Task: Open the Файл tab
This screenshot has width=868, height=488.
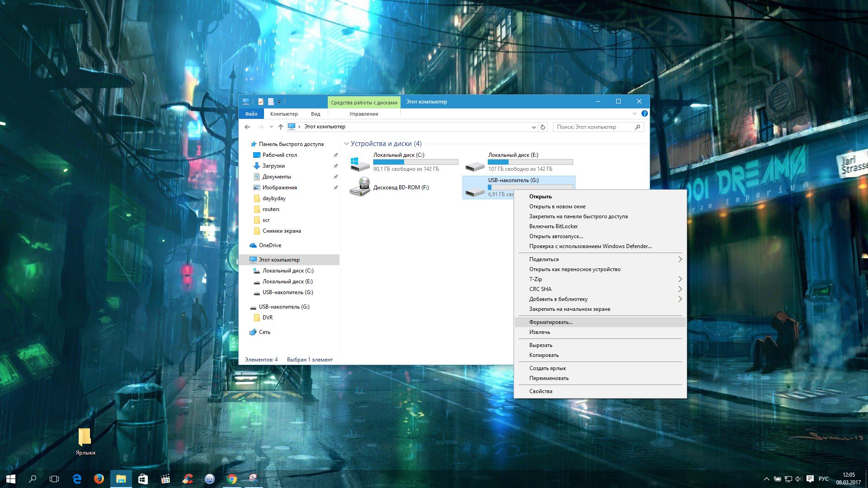Action: pyautogui.click(x=251, y=114)
